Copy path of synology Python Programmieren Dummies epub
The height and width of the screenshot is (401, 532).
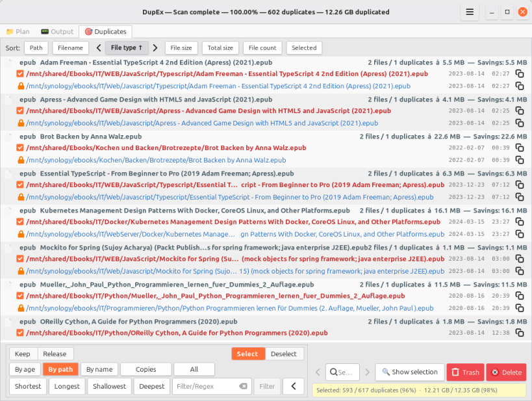point(520,308)
